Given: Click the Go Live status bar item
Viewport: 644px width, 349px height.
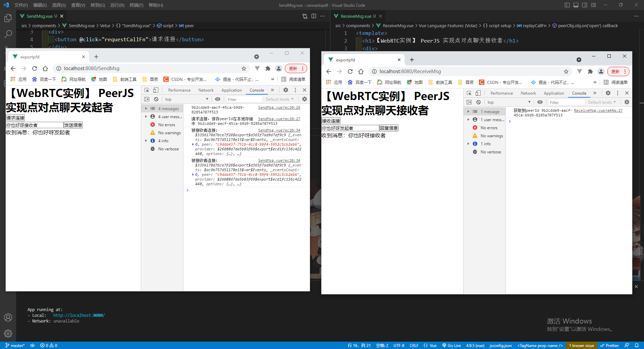Looking at the screenshot, I should pyautogui.click(x=451, y=345).
